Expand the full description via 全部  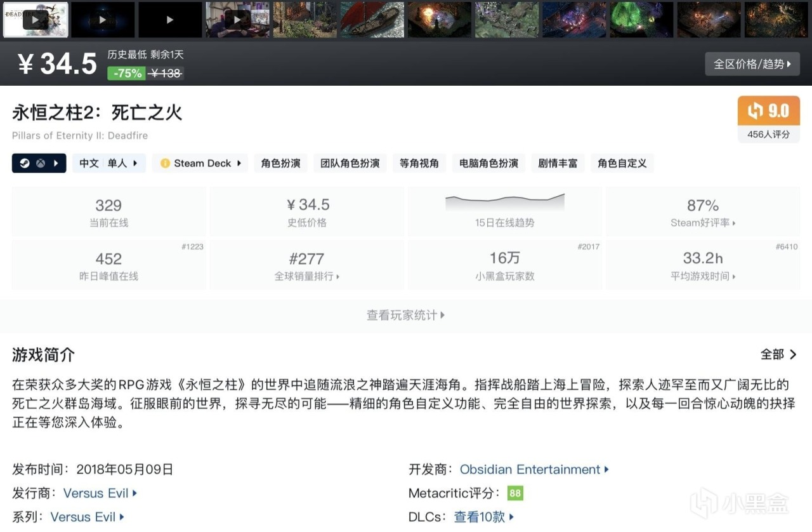pyautogui.click(x=778, y=355)
